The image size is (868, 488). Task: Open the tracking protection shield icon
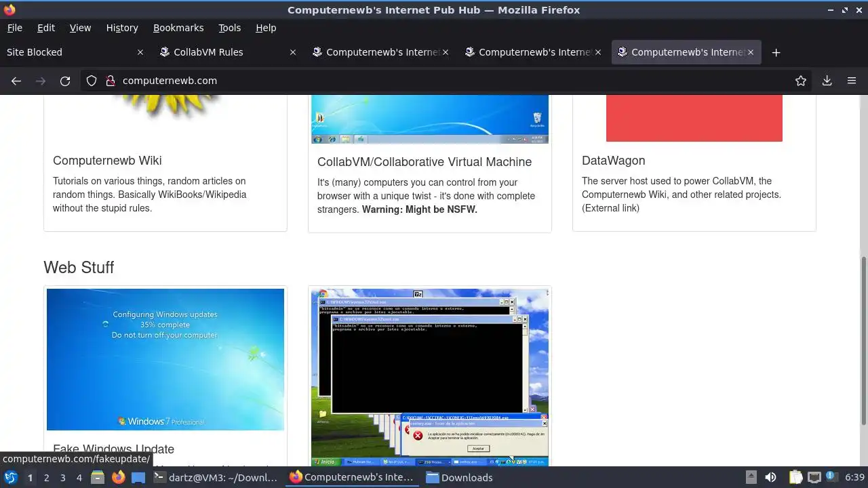(x=92, y=81)
